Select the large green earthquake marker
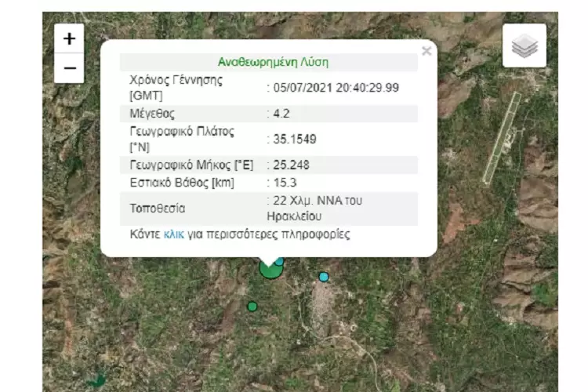 pos(269,269)
